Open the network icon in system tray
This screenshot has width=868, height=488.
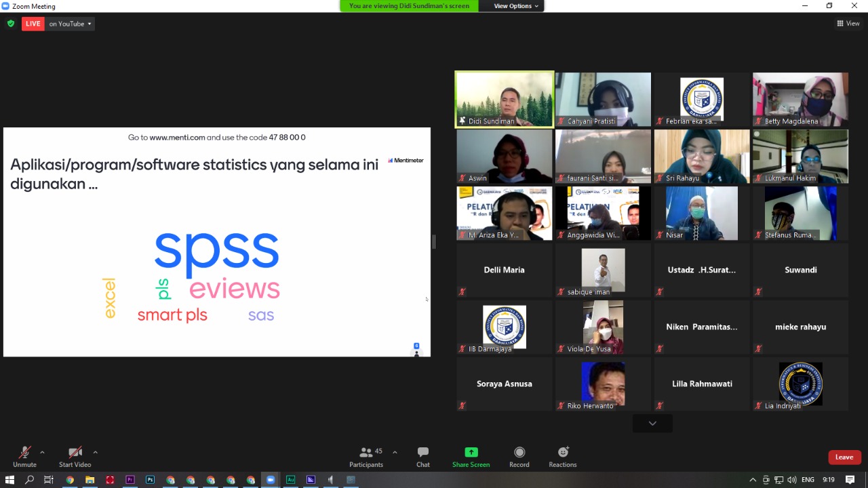[x=778, y=480]
